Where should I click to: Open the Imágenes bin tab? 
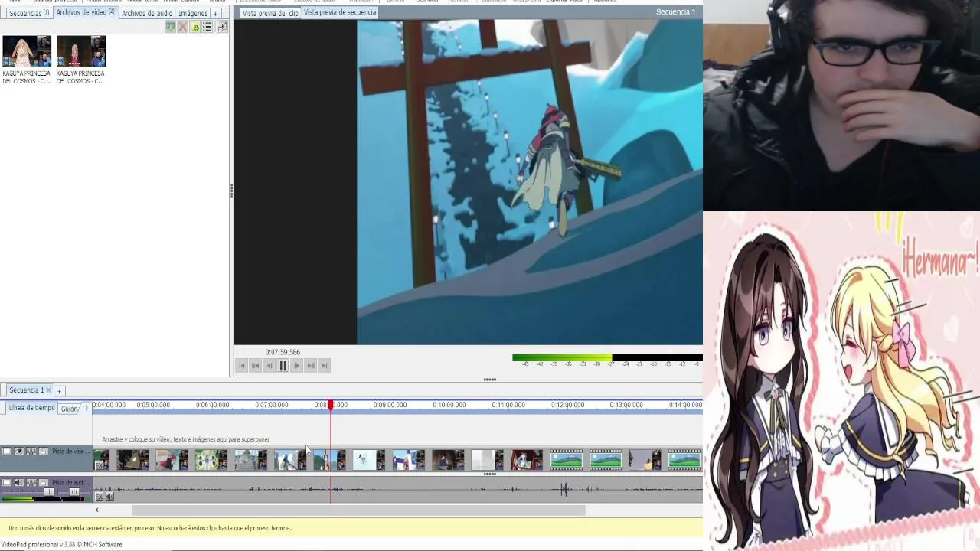click(193, 13)
